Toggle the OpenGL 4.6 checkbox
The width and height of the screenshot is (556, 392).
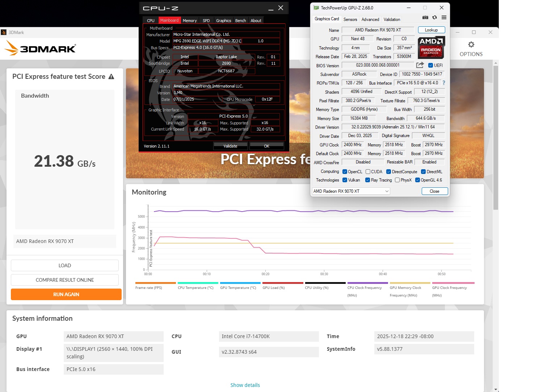click(x=417, y=180)
